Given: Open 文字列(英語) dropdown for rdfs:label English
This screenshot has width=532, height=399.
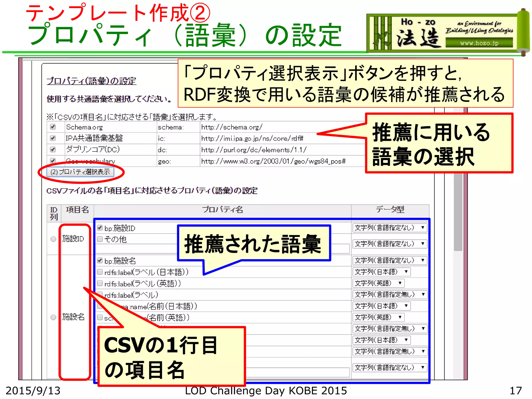Looking at the screenshot, I should coord(378,283).
